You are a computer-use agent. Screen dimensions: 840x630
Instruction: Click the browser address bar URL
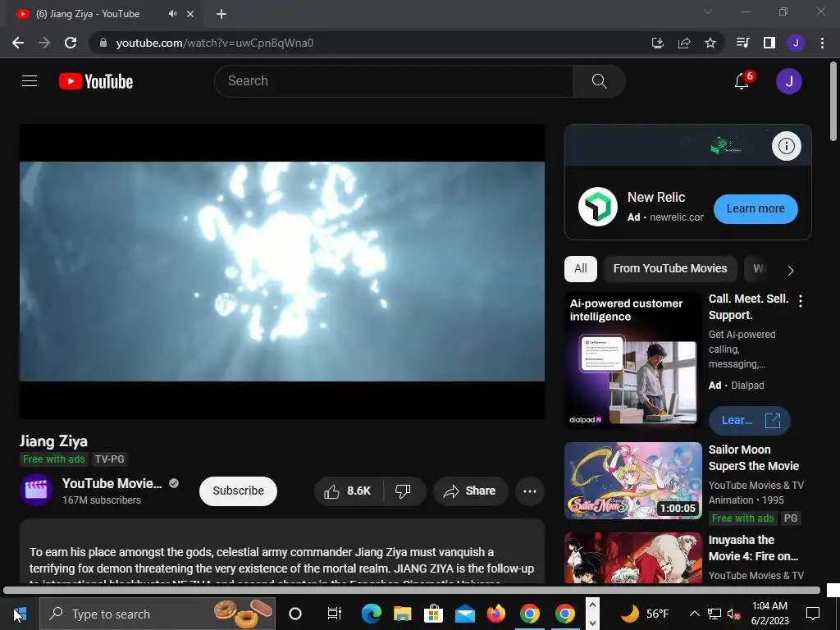[x=215, y=43]
